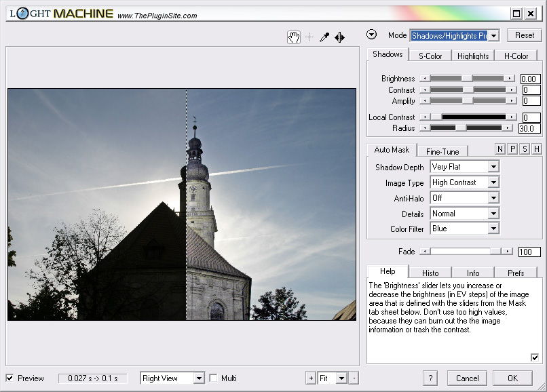547x392 pixels.
Task: Click the H mask button
Action: 537,149
